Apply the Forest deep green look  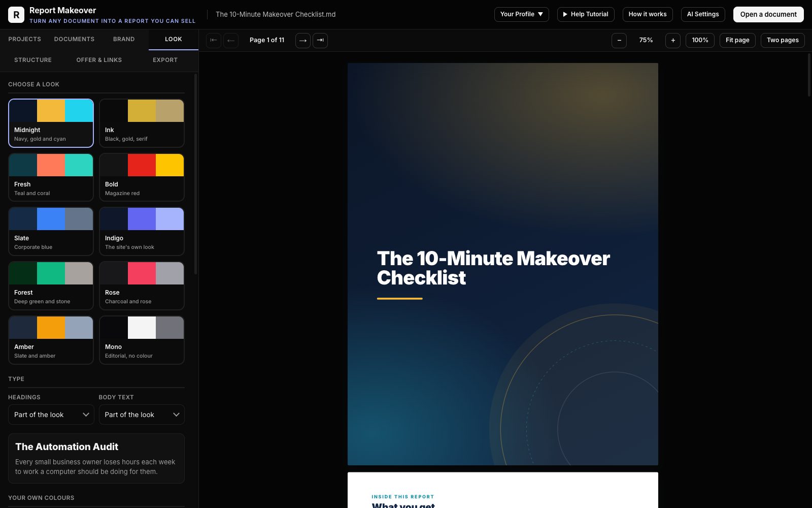(51, 285)
